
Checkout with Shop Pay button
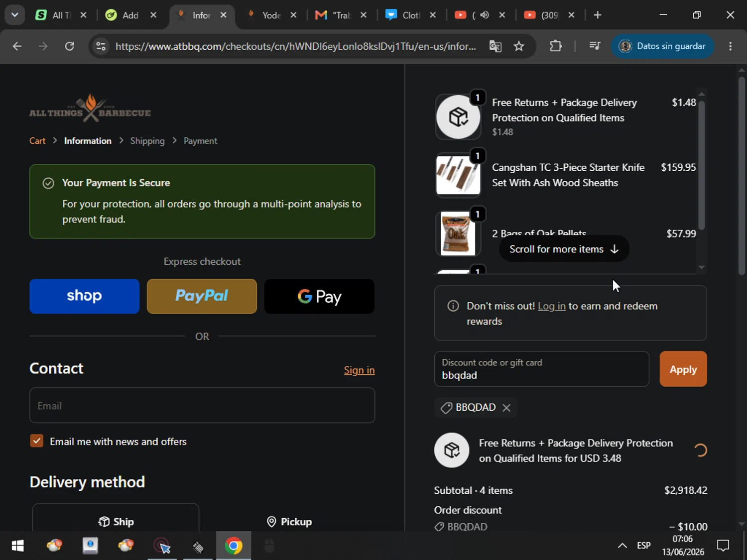84,296
